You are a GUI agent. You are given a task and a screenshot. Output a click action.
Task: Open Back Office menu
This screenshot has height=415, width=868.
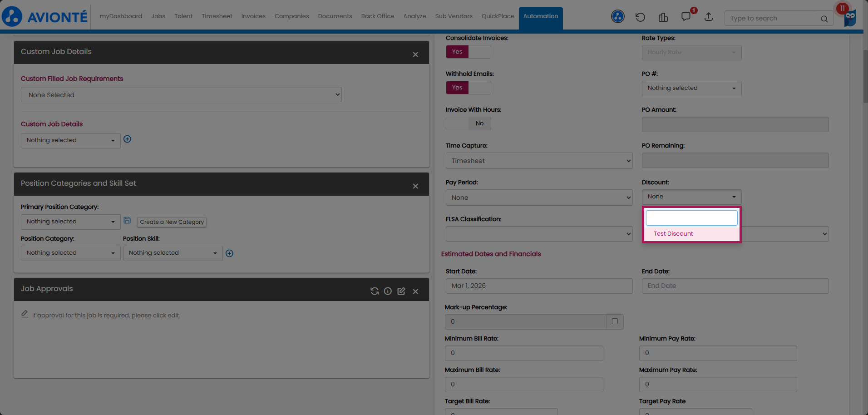378,16
